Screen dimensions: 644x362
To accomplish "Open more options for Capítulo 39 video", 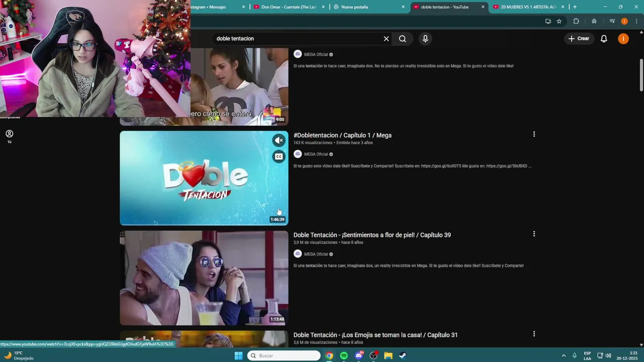I will [534, 234].
